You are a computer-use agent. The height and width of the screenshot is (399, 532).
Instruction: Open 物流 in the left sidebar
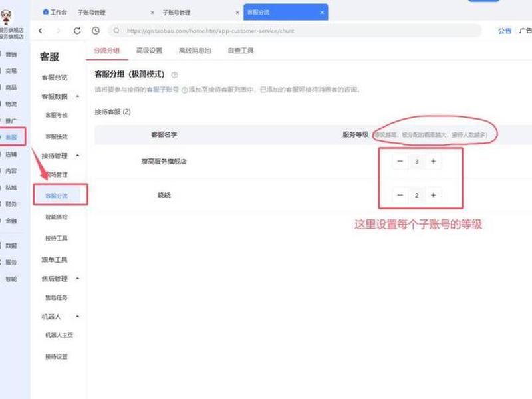(x=11, y=104)
